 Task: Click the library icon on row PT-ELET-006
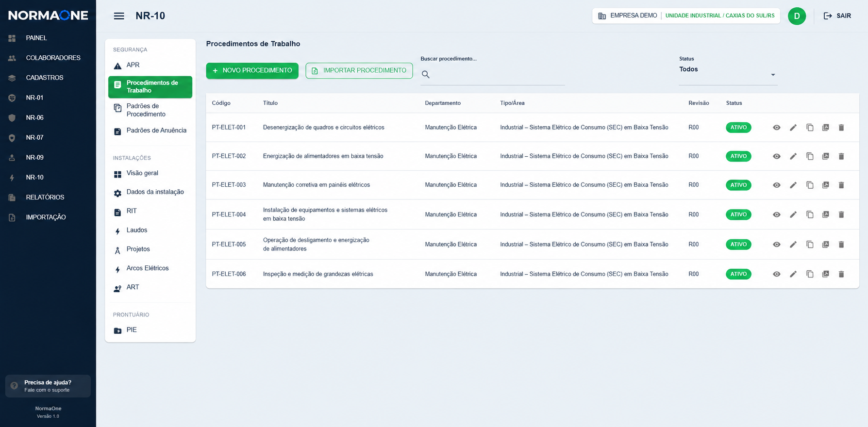pyautogui.click(x=825, y=274)
